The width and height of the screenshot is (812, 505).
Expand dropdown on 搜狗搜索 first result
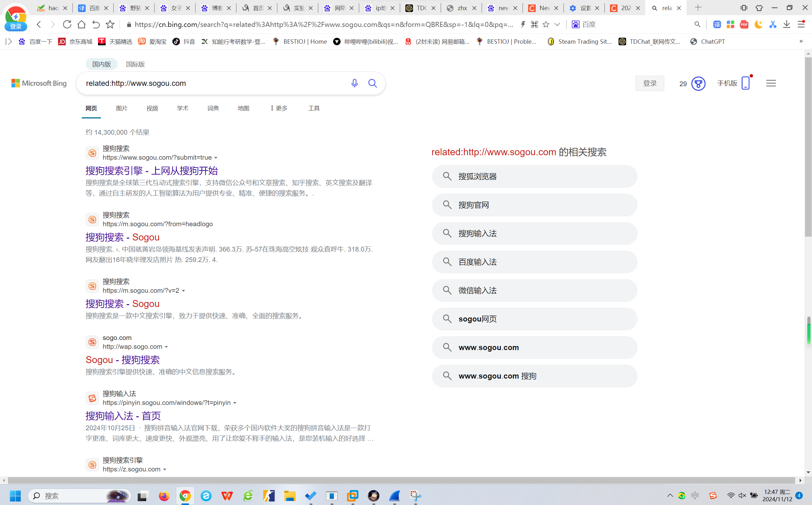point(215,157)
